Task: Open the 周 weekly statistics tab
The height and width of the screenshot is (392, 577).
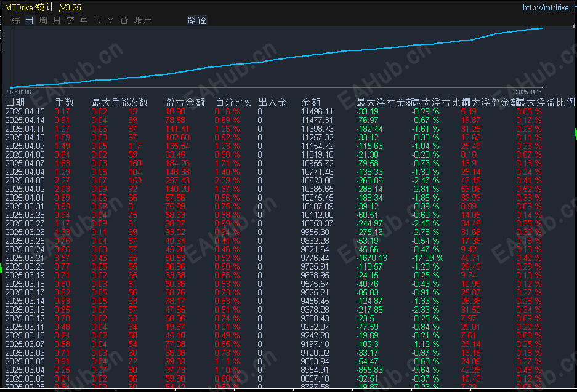Action: tap(43, 20)
